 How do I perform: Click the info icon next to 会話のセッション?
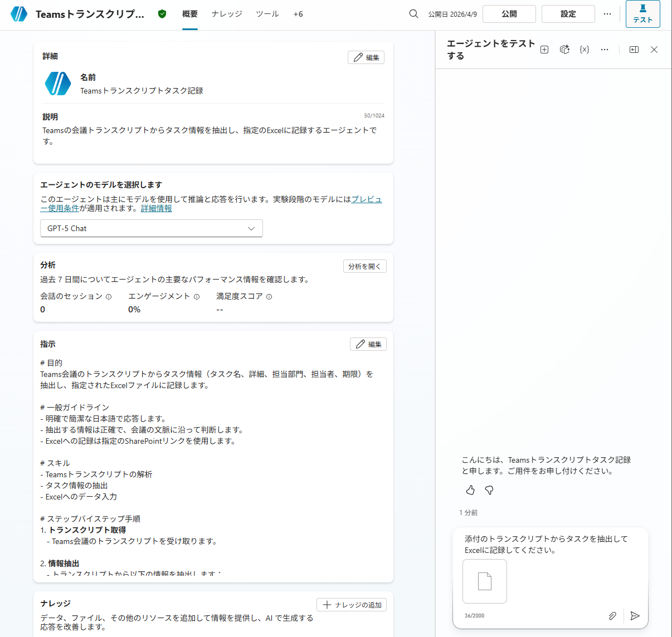(109, 297)
